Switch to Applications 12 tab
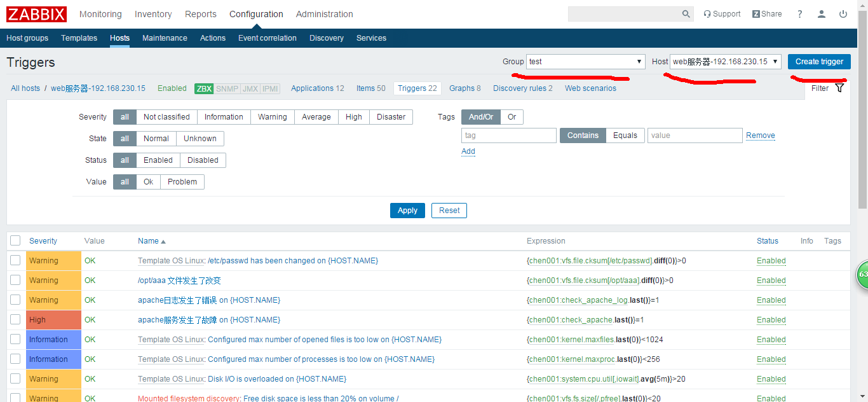868x402 pixels. (318, 88)
